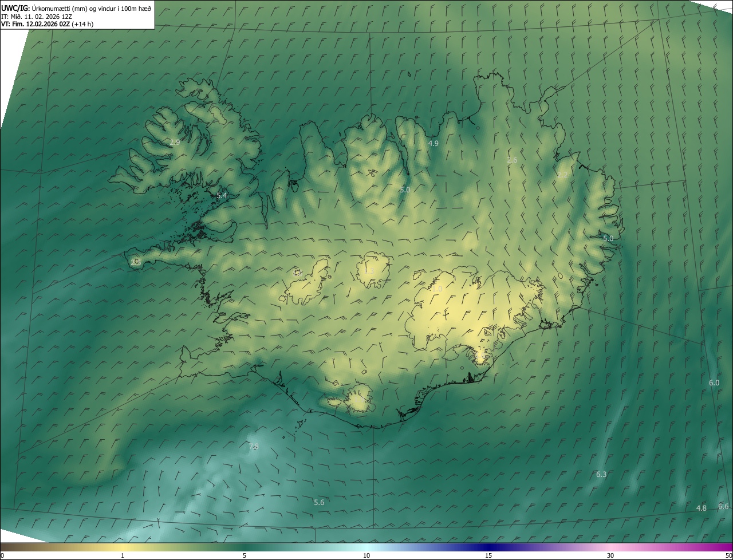
Task: Click the 2.6 value label in northeast Iceland
Action: [x=512, y=160]
